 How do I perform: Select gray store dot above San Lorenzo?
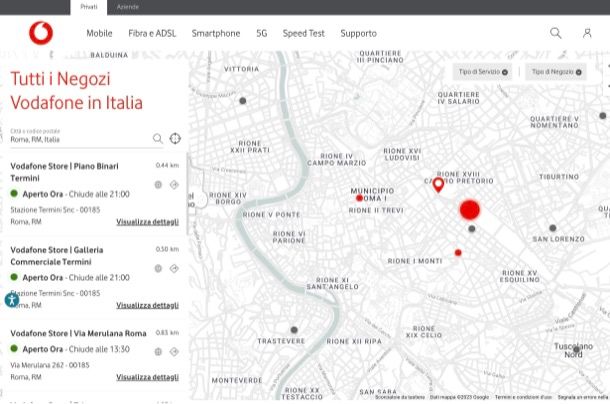coord(552,228)
